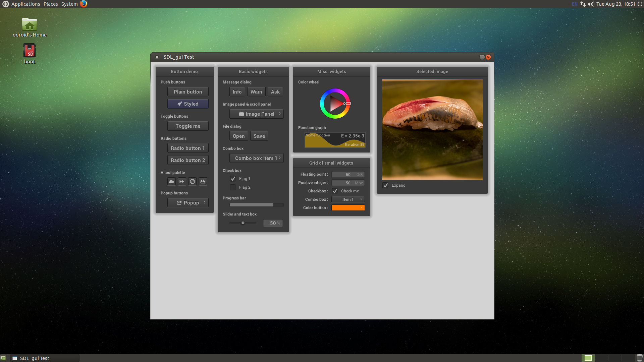The image size is (644, 362).
Task: Open the Item 1 combo box
Action: (x=348, y=199)
